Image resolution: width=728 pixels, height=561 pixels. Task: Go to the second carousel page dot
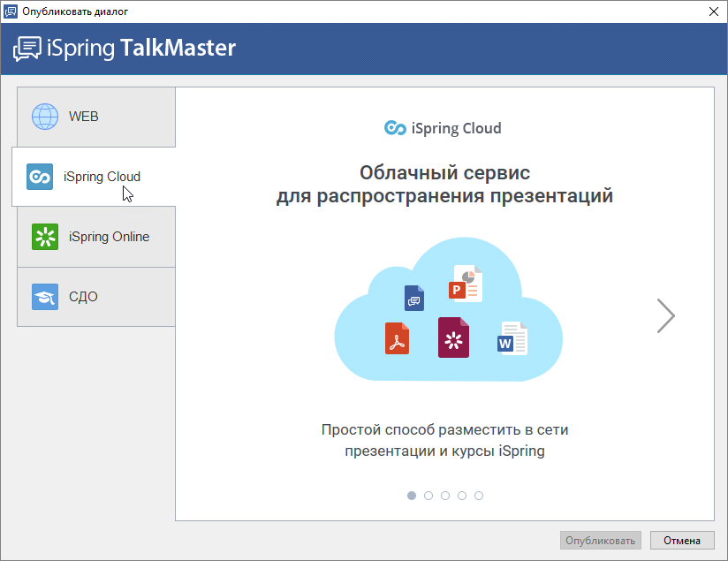coord(428,496)
